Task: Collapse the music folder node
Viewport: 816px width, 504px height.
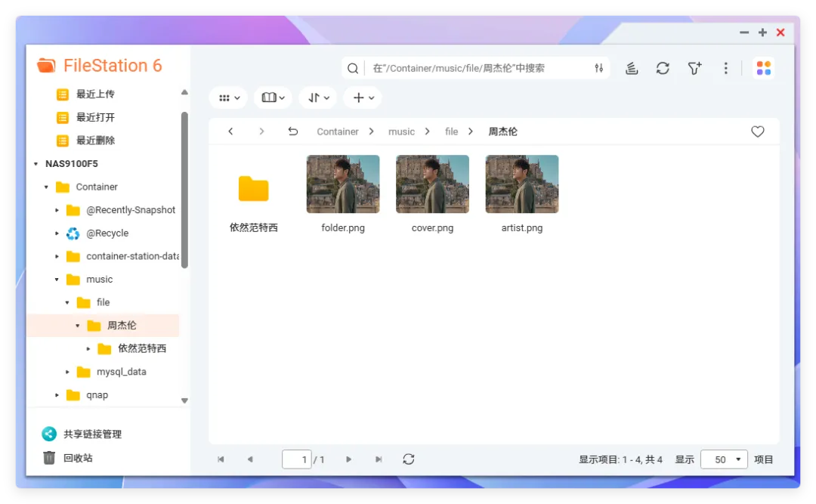Action: tap(57, 280)
